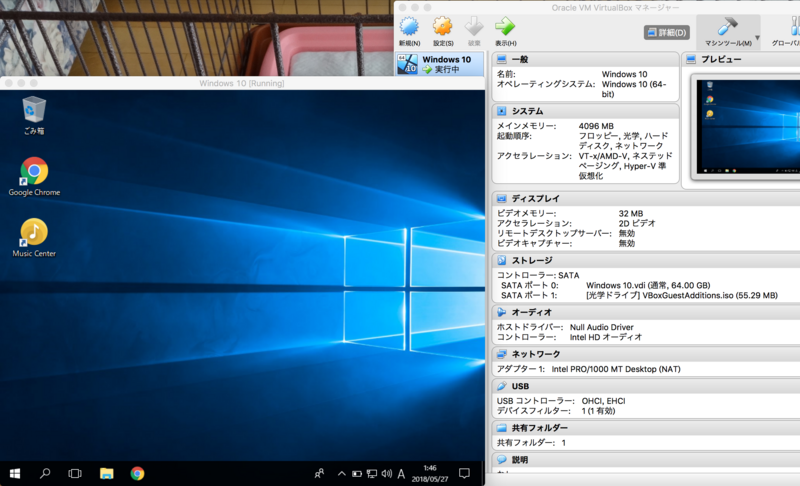This screenshot has height=486, width=800.
Task: Click the Windows 10 [Running] window title
Action: 241,83
